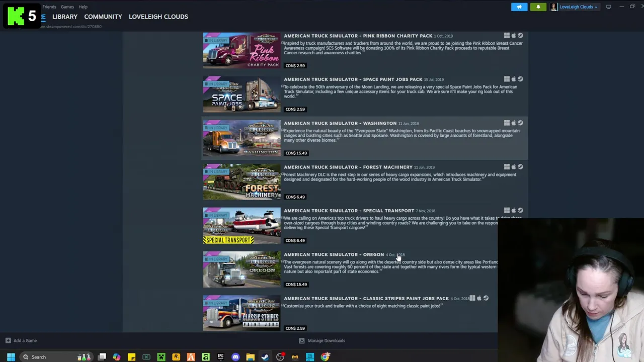Open the Forest Machinery DLC thumbnail
644x362 pixels.
242,182
